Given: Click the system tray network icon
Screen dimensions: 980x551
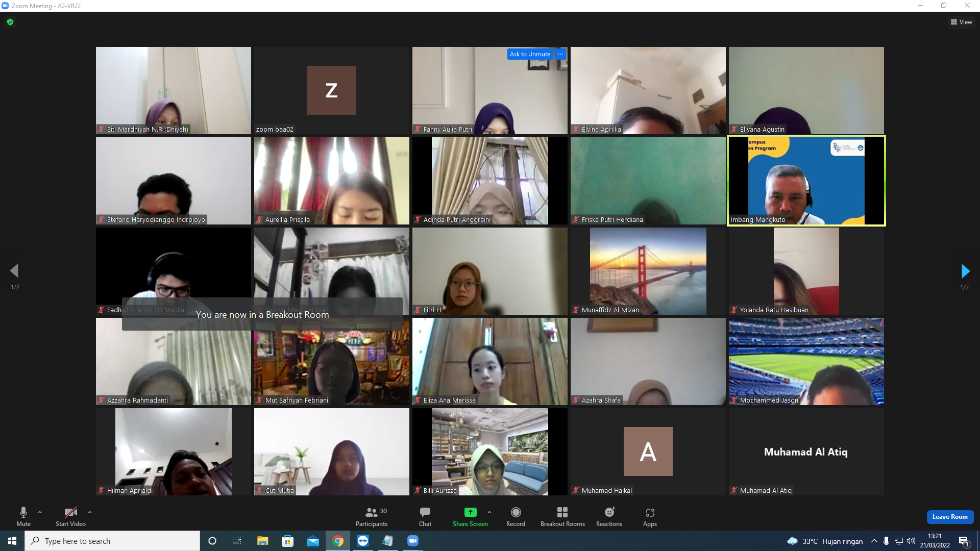Looking at the screenshot, I should tap(899, 541).
